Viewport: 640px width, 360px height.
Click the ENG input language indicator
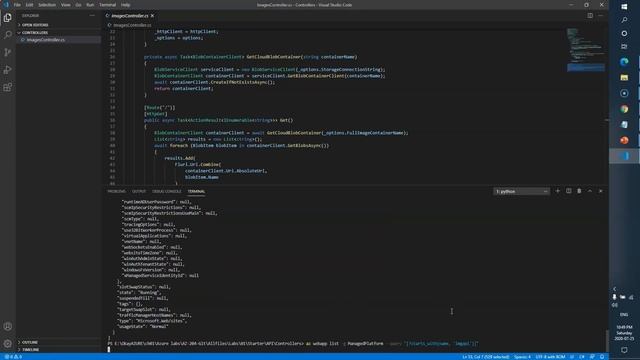pos(624,315)
